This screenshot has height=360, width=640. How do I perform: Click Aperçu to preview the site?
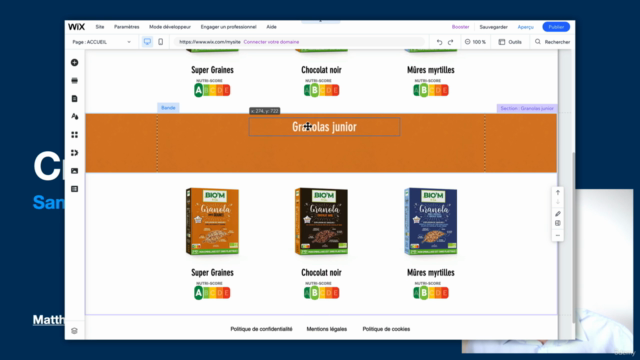click(526, 27)
